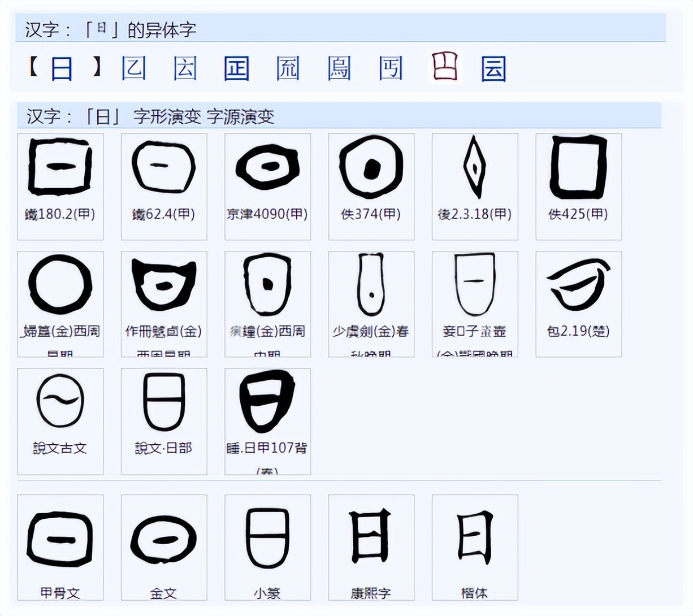Viewport: 693px width, 616px height.
Task: Select the last variant character in the row
Action: 494,69
